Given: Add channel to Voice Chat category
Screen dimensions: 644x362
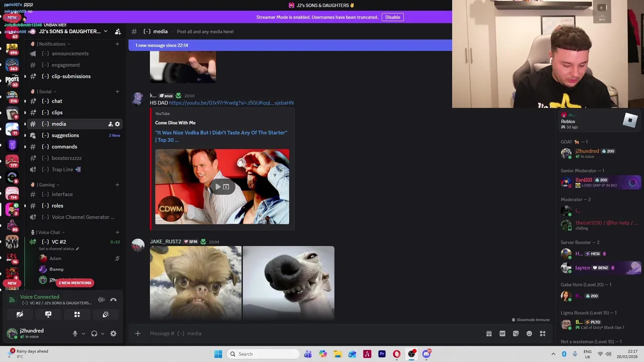Looking at the screenshot, I should 117,232.
